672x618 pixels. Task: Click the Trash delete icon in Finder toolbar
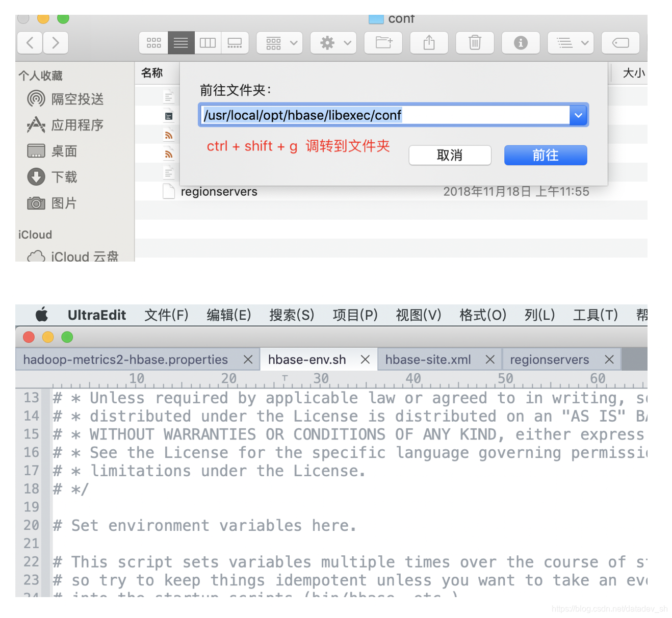click(475, 43)
